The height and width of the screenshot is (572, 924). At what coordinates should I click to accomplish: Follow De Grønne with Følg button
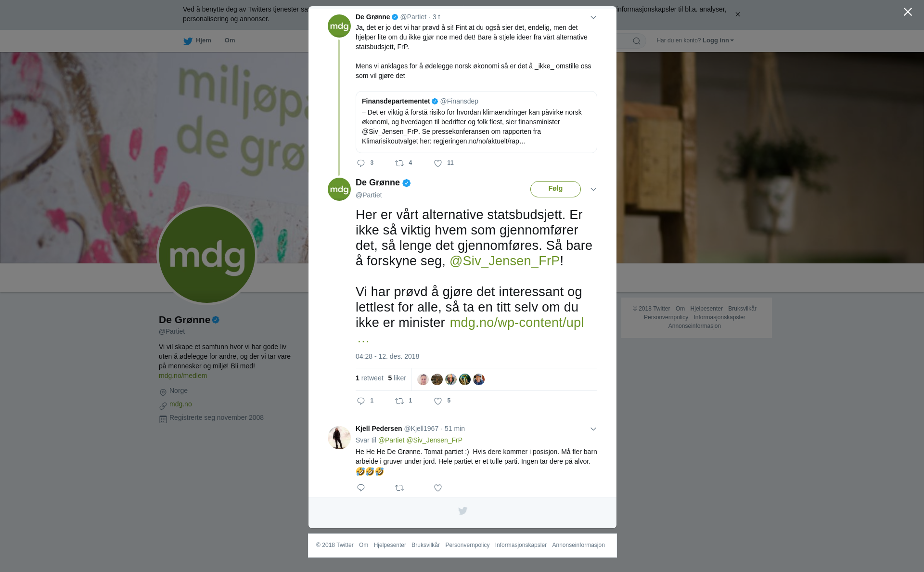coord(555,189)
